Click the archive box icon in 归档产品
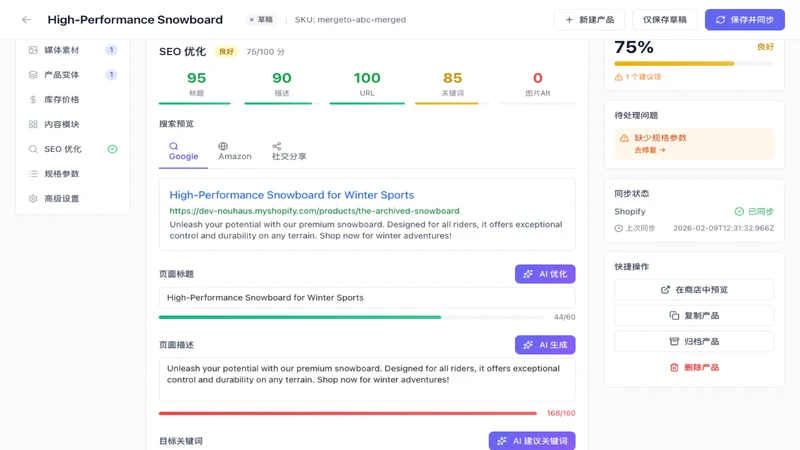Screen dimensions: 800x450 click(x=674, y=341)
